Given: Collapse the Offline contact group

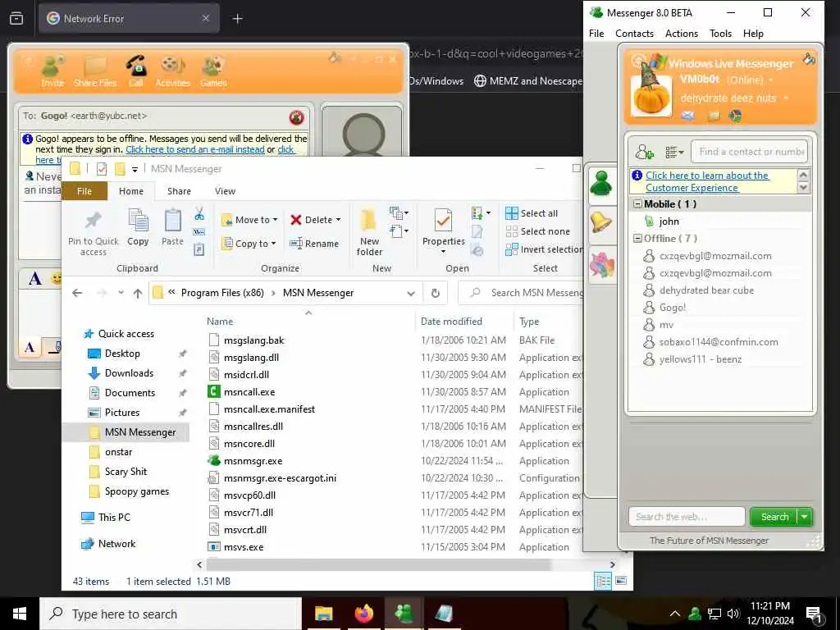Looking at the screenshot, I should (x=637, y=239).
